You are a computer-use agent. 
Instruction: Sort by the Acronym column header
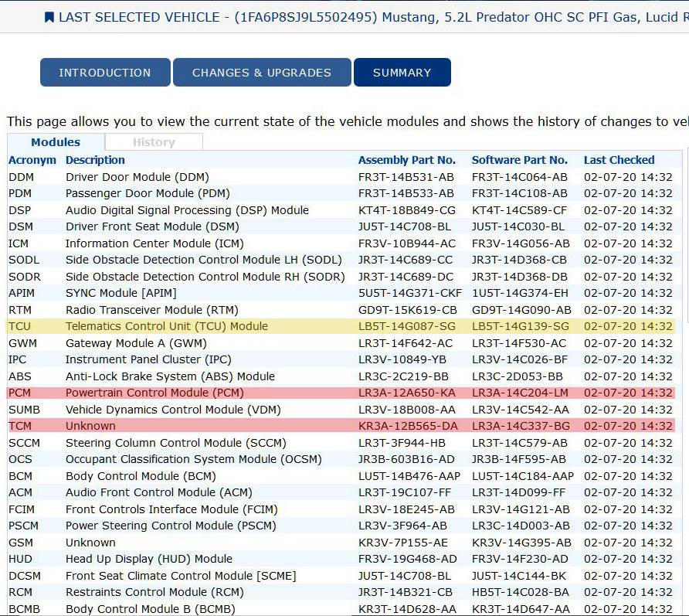click(32, 160)
